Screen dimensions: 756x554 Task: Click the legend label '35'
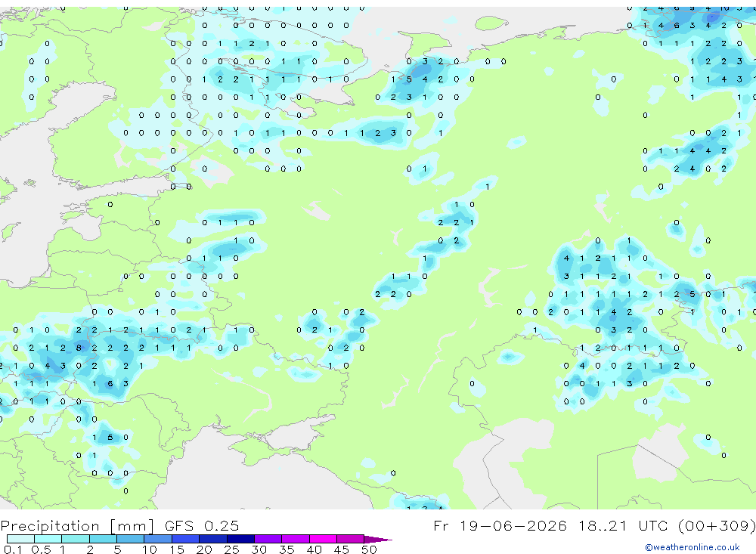click(287, 549)
